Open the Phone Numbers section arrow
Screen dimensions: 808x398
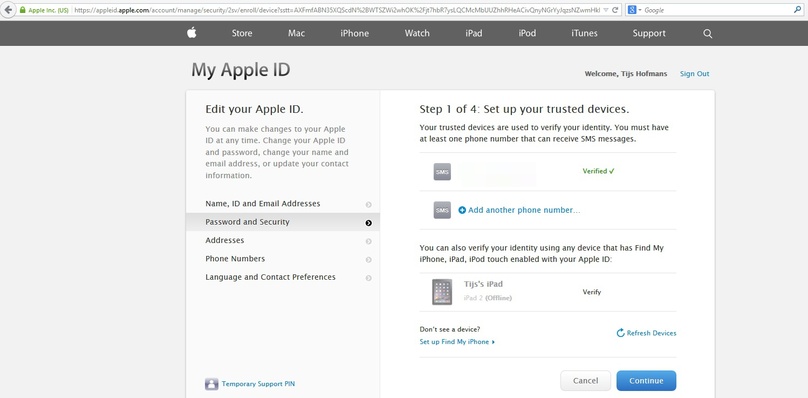point(368,259)
